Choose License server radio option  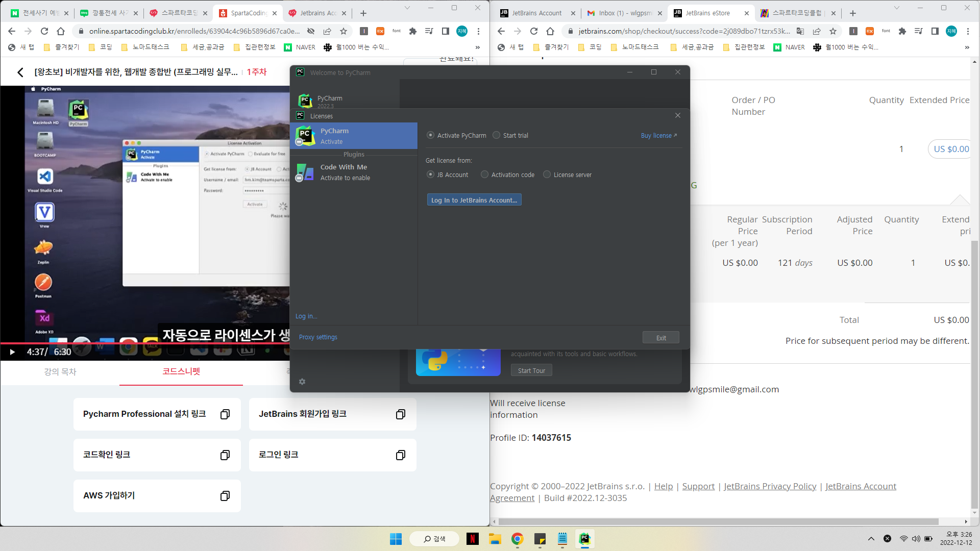[x=547, y=174]
